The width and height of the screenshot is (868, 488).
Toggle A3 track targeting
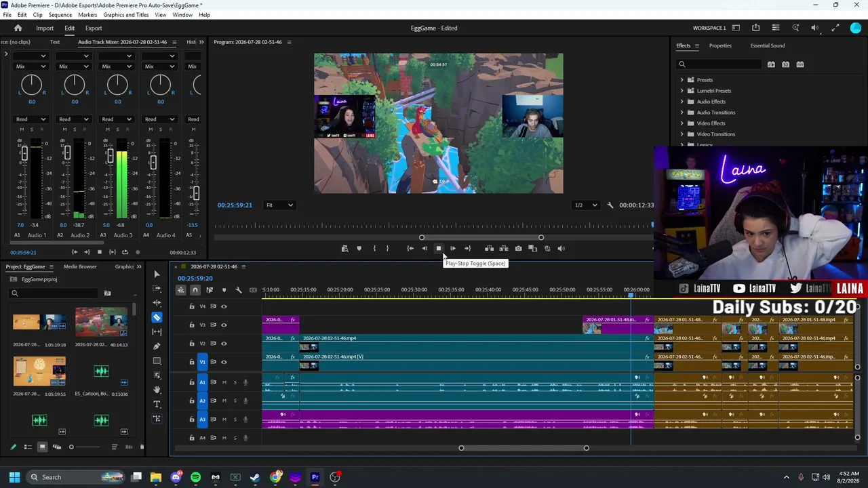[x=202, y=419]
